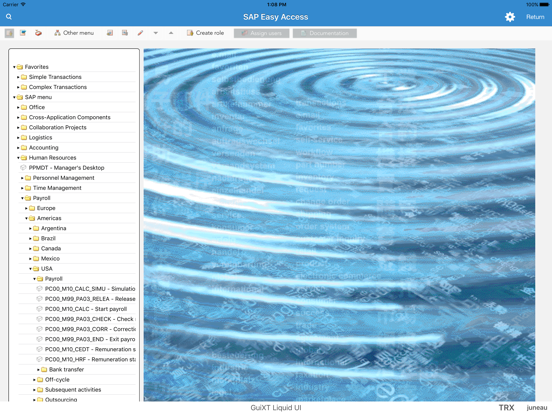552x414 pixels.
Task: Select PC00_M99_PA03_END Exit payroll transaction
Action: [x=90, y=339]
